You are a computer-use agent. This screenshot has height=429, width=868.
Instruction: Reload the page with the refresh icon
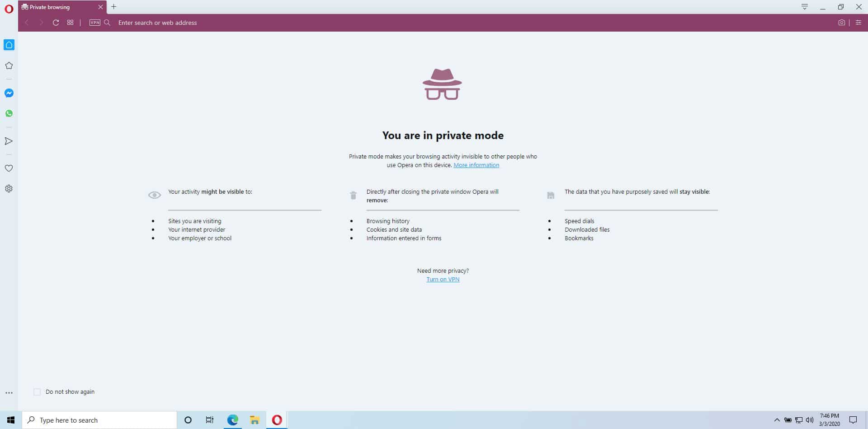click(x=56, y=23)
